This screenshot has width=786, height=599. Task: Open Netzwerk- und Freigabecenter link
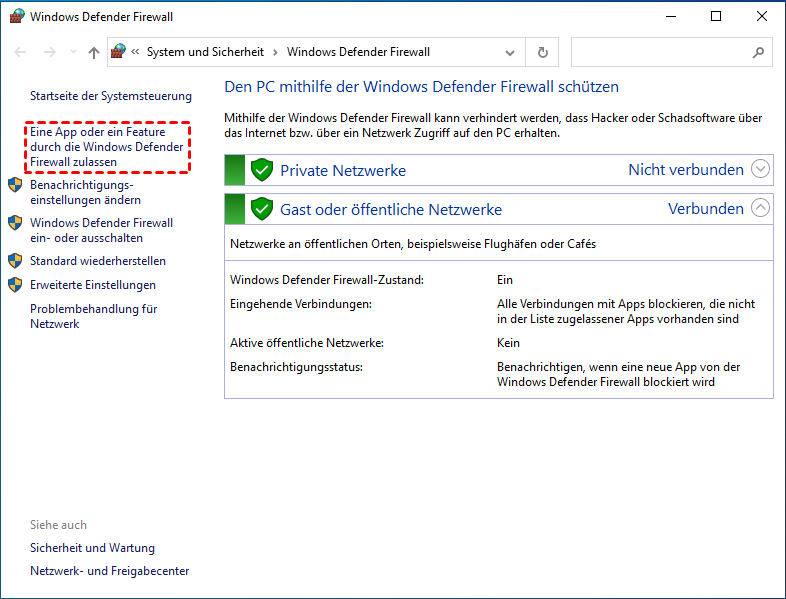coord(109,571)
